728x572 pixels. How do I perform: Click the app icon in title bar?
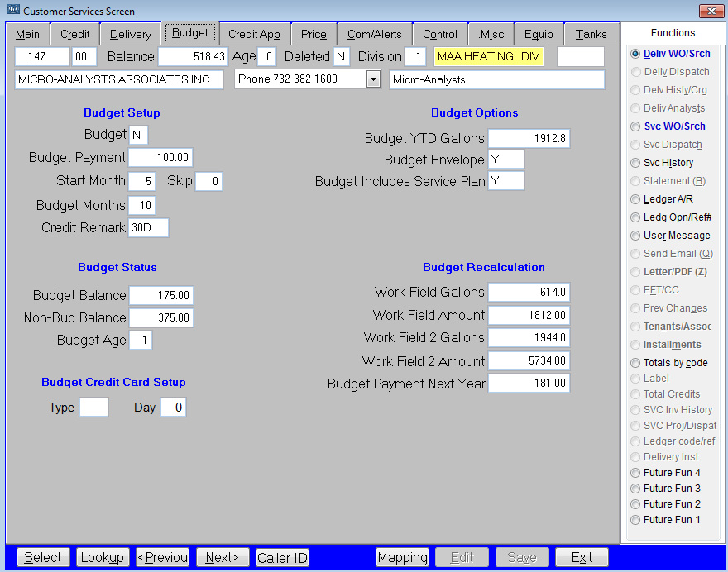pyautogui.click(x=12, y=11)
